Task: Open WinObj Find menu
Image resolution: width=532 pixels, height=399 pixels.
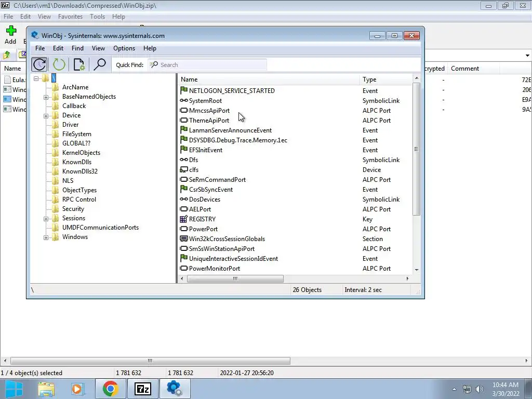Action: pos(77,48)
